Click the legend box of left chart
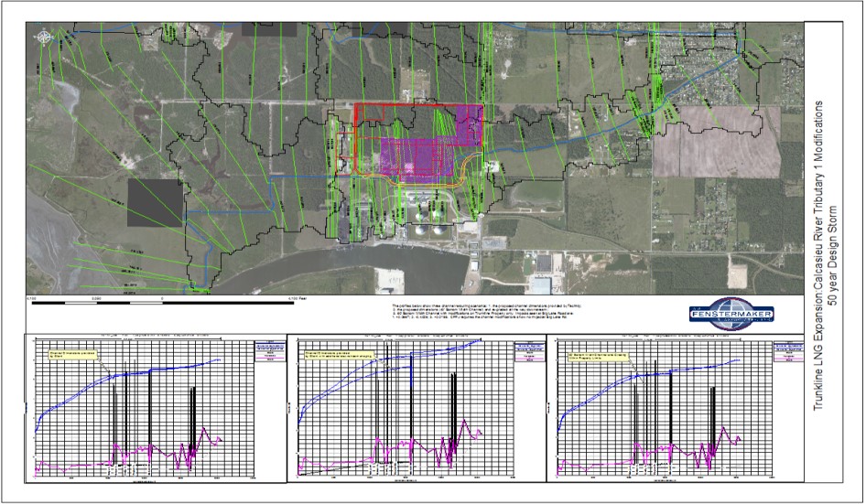866x504 pixels. 269,351
